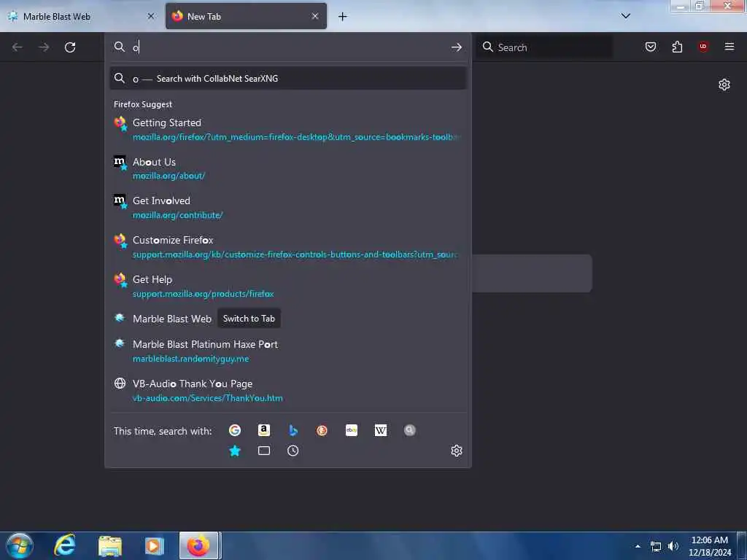Close the New Tab tab
Image resolution: width=747 pixels, height=560 pixels.
point(315,16)
